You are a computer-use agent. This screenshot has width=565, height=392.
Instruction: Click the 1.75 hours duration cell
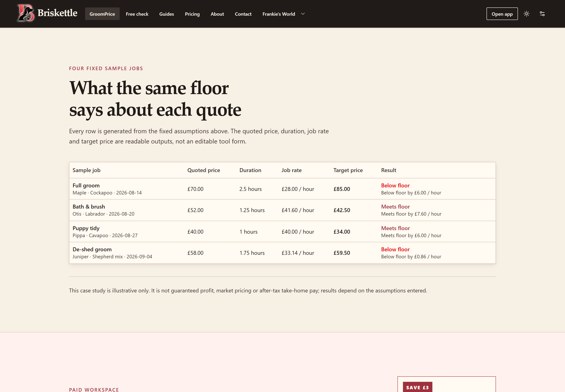(x=252, y=253)
